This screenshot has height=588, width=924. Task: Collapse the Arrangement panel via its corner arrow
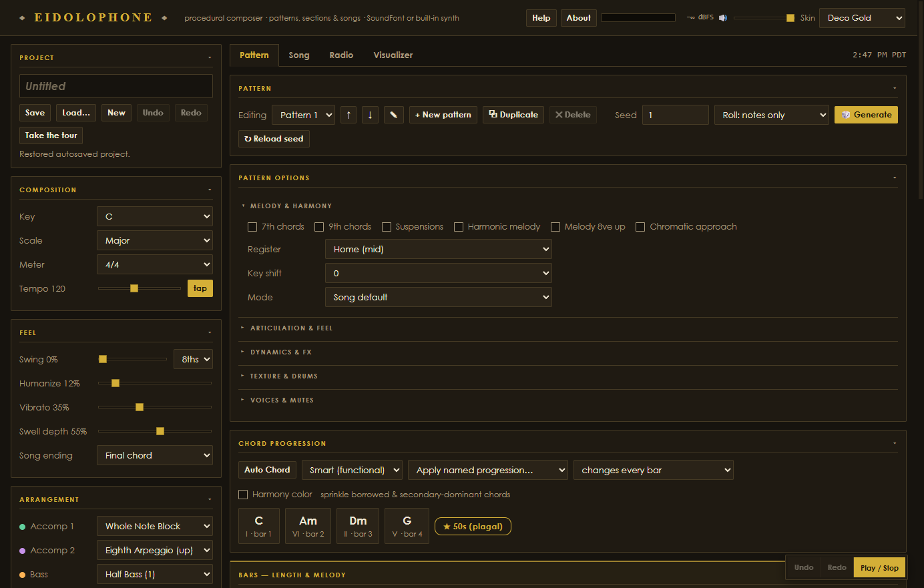(x=210, y=499)
